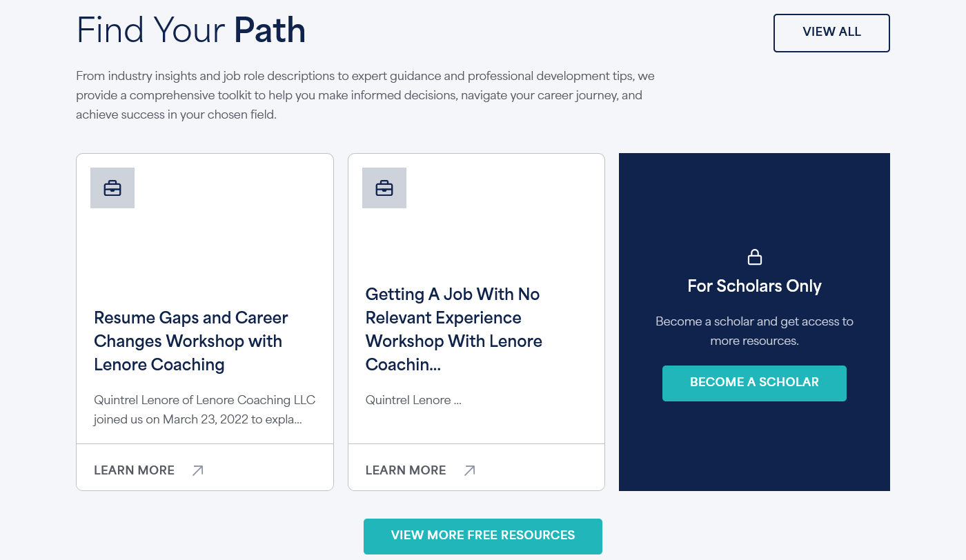This screenshot has width=966, height=560.
Task: Select the For Scholars Only heading
Action: tap(754, 286)
